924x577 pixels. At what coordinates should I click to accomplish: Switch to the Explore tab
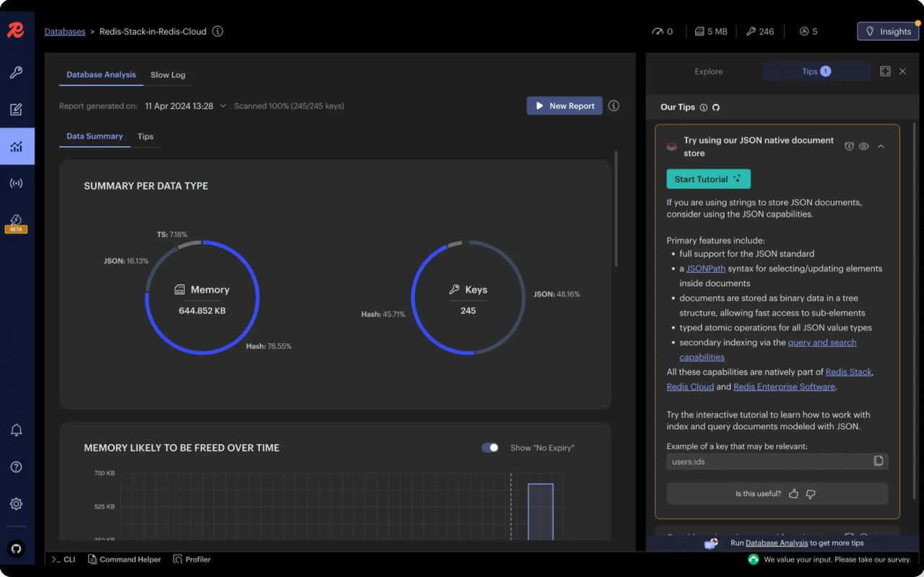708,71
